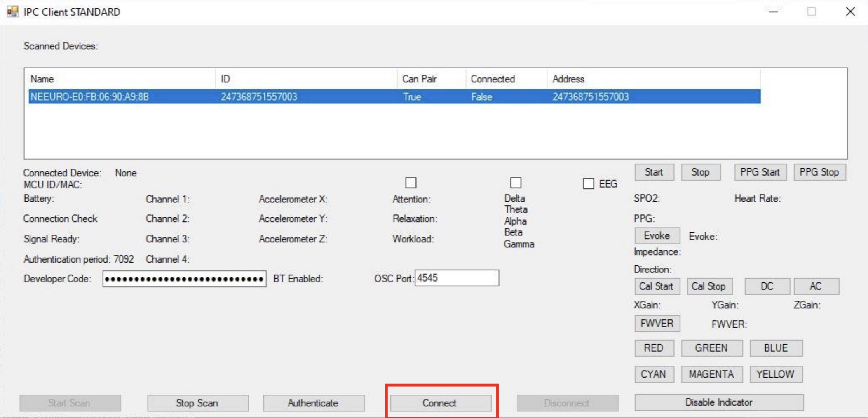868x418 pixels.
Task: Toggle the Attention checkbox
Action: click(x=411, y=183)
